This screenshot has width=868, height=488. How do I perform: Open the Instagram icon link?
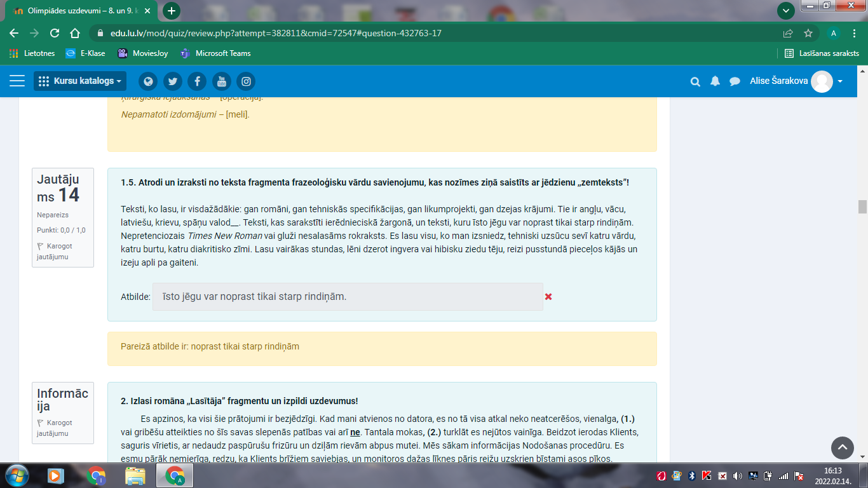point(246,81)
